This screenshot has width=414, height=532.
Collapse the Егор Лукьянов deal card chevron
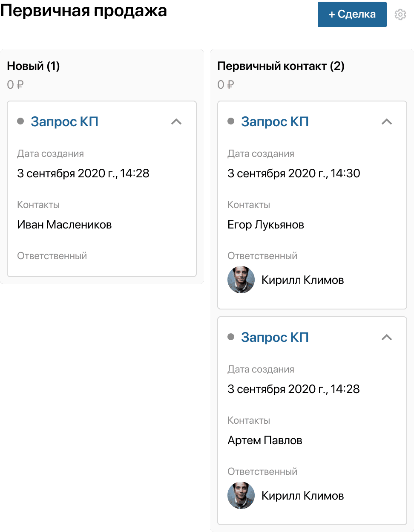coord(387,122)
